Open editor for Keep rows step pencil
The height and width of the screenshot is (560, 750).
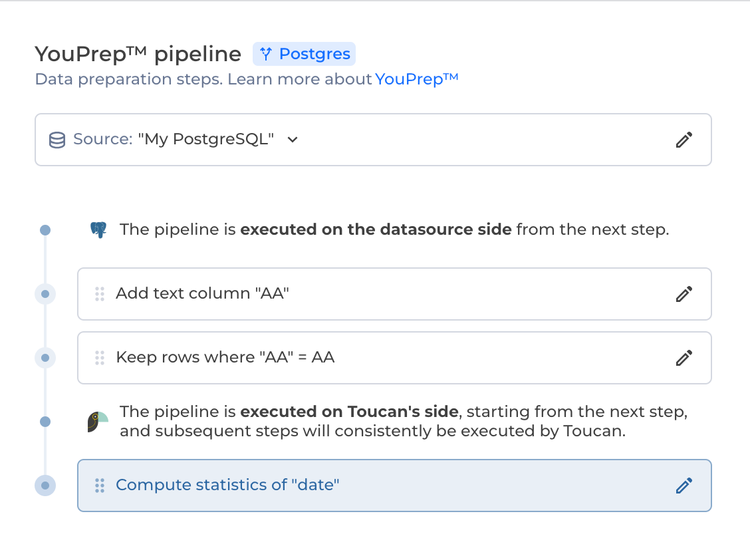tap(684, 358)
